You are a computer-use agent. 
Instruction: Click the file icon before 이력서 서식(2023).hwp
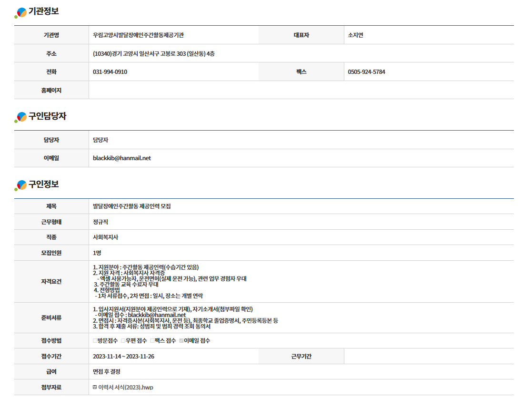tap(95, 388)
